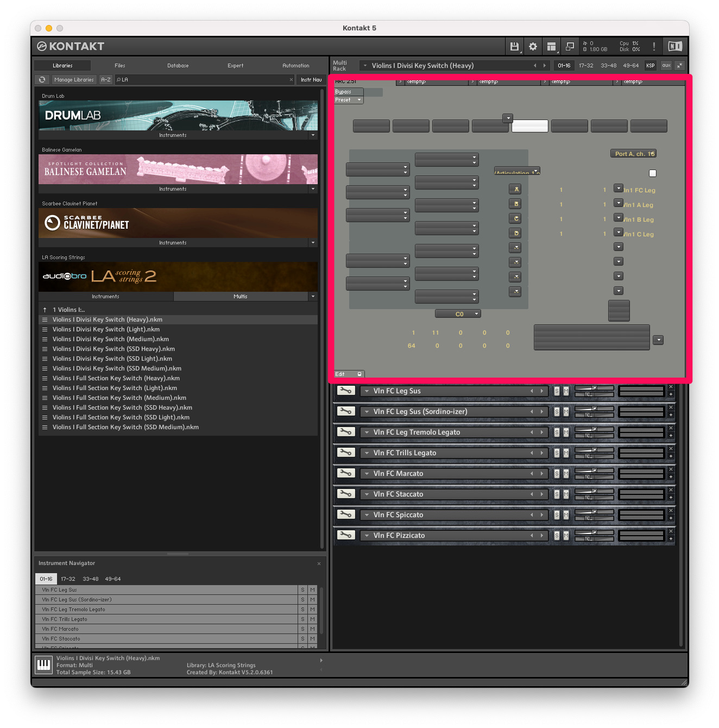
Task: Click the KSP button in the rack header
Action: point(650,65)
